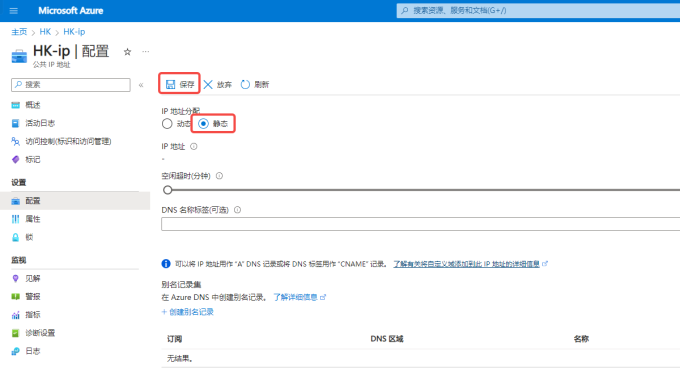680x368 pixels.
Task: Open 指标 under 监视
Action: click(x=33, y=315)
